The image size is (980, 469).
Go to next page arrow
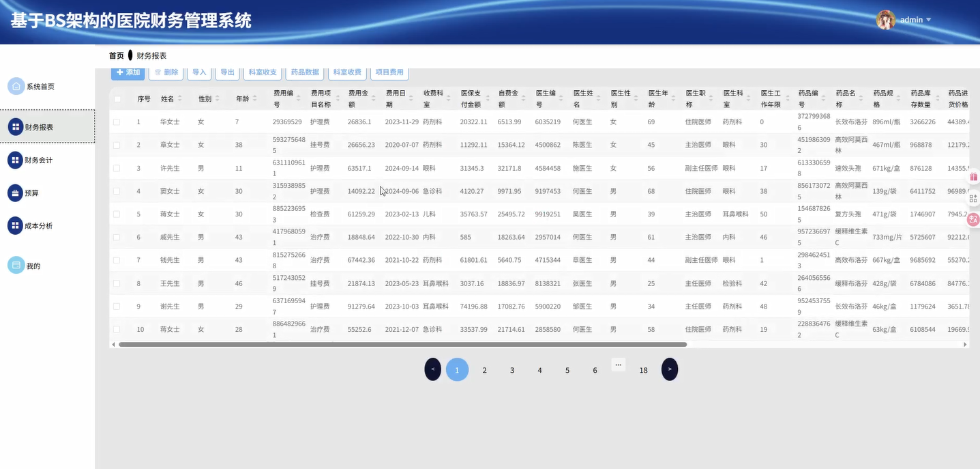[670, 369]
